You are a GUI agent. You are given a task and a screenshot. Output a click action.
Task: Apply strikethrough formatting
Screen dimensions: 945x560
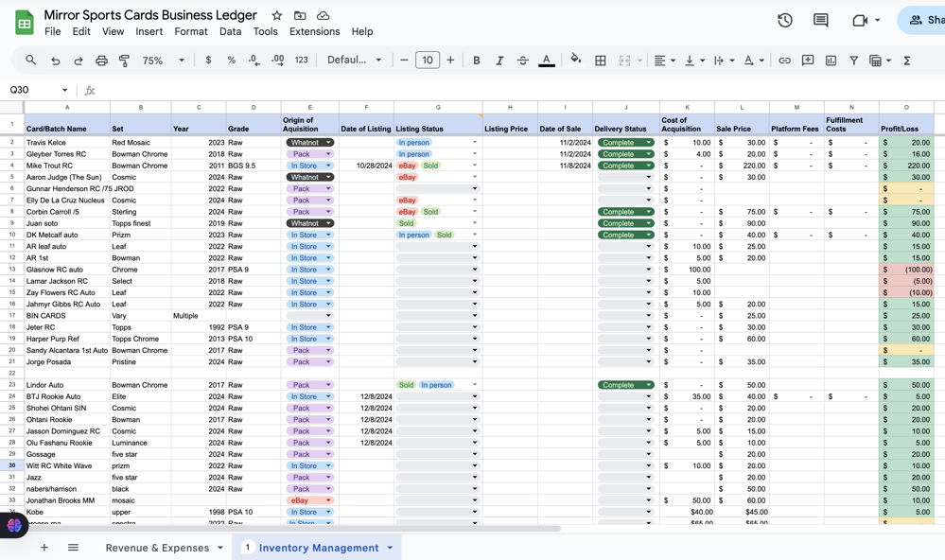522,61
